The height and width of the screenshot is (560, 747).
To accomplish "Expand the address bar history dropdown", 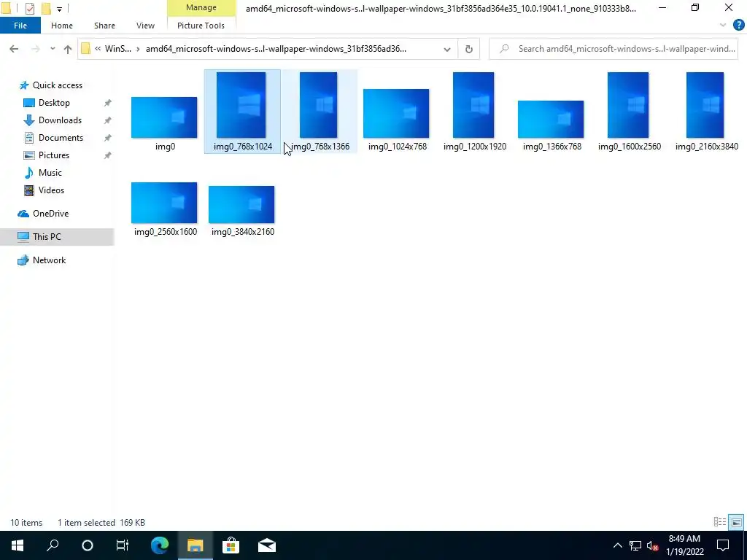I will click(447, 49).
